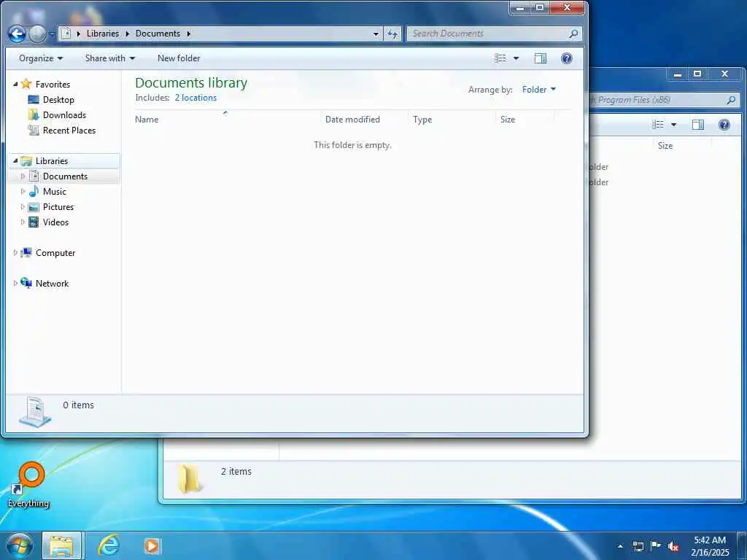Open the Pictures library
This screenshot has width=747, height=560.
(58, 206)
